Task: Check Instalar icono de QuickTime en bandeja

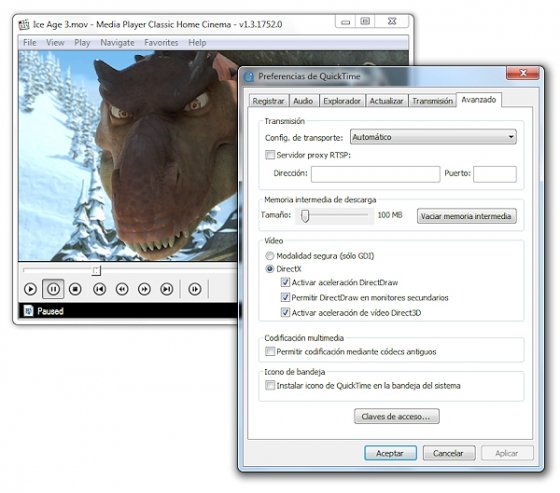Action: click(x=270, y=385)
